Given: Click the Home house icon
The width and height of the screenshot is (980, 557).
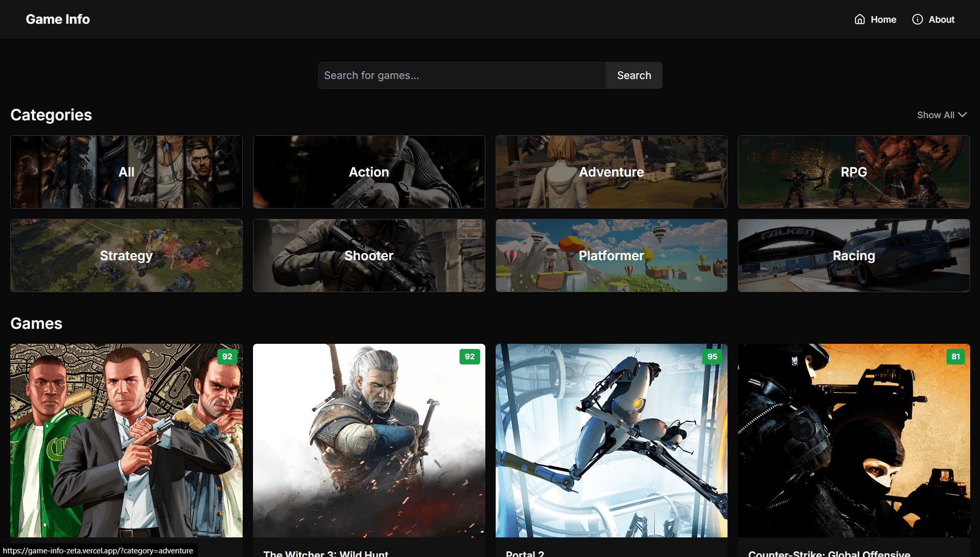Looking at the screenshot, I should click(x=860, y=19).
